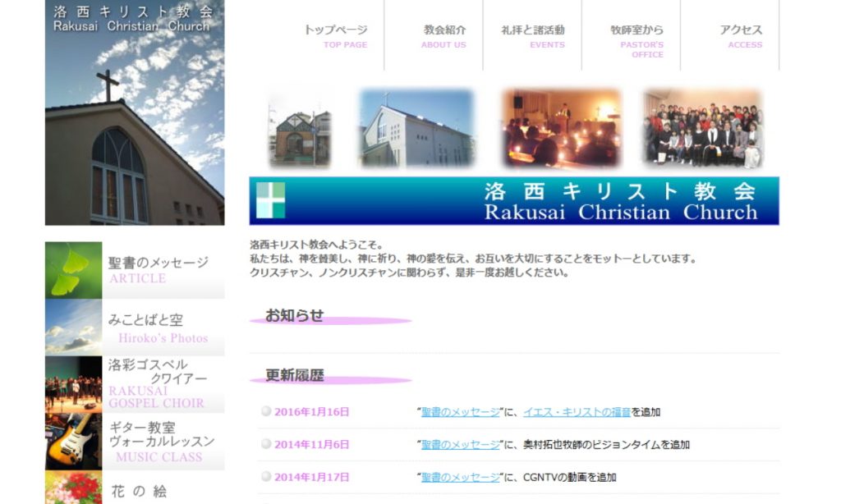Click the bullet beside 2014年11月6日

266,444
